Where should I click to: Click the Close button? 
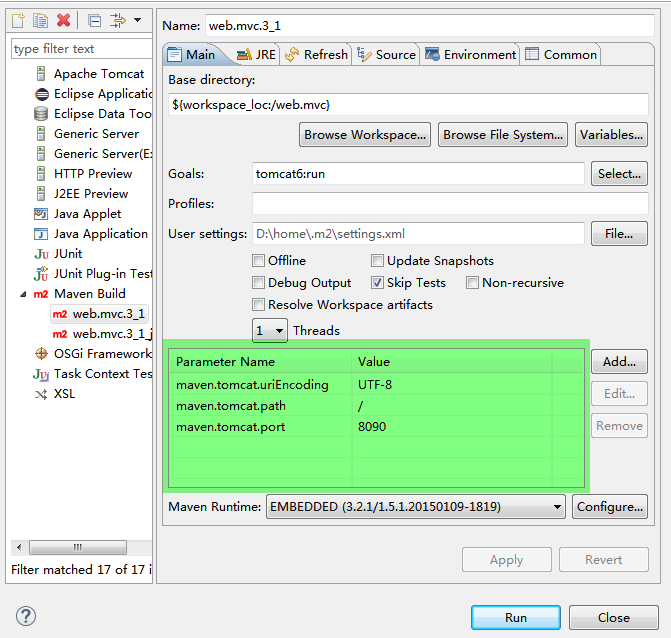[x=614, y=617]
